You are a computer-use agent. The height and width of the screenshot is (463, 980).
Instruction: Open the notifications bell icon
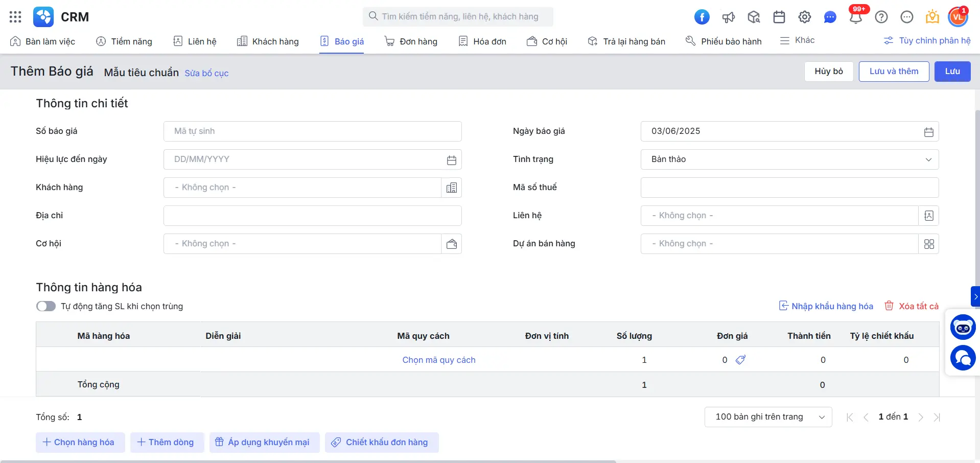tap(856, 16)
